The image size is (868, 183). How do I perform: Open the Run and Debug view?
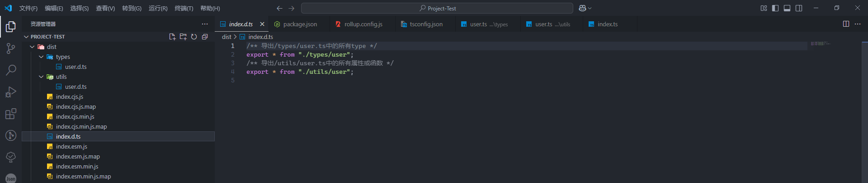[x=11, y=92]
